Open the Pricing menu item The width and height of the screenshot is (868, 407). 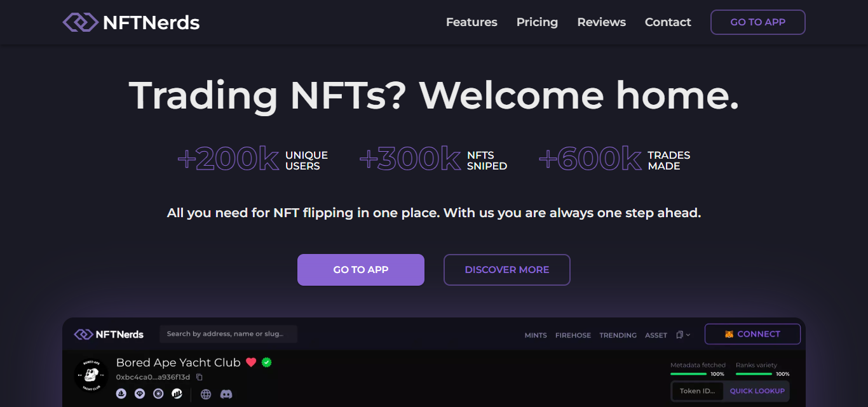(537, 22)
